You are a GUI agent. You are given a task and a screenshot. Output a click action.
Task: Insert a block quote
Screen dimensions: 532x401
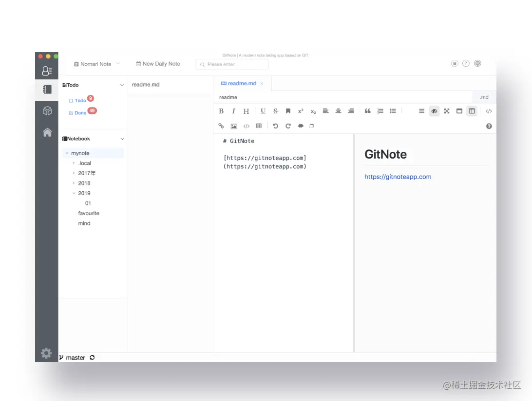coord(367,111)
